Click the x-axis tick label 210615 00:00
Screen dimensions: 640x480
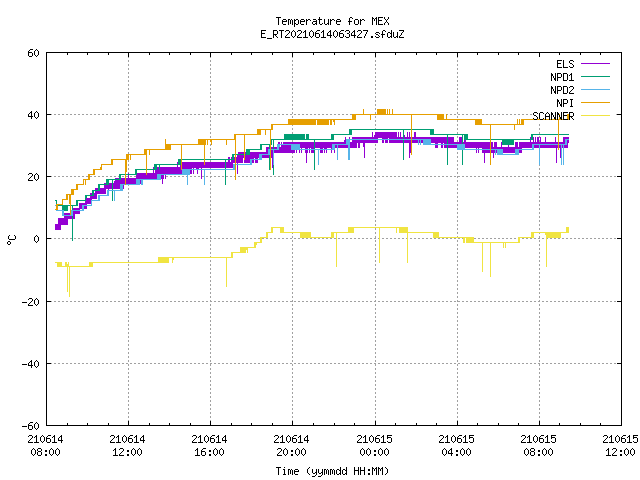374,446
